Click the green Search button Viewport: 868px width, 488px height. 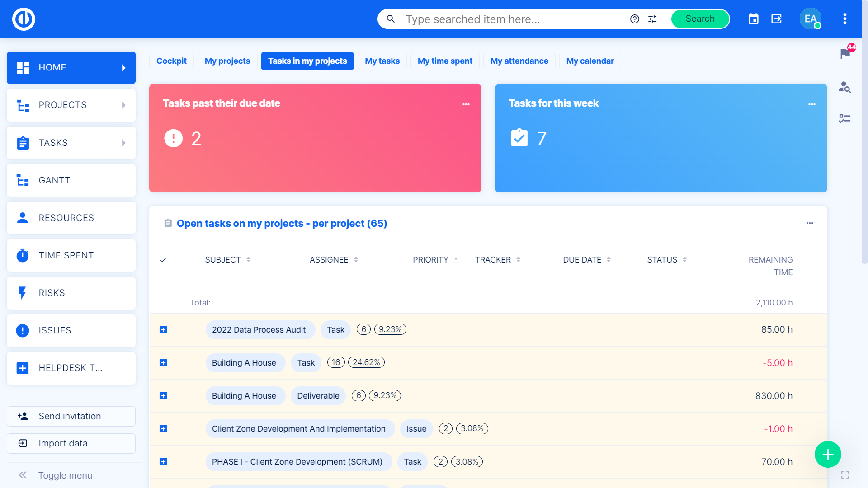click(x=700, y=19)
